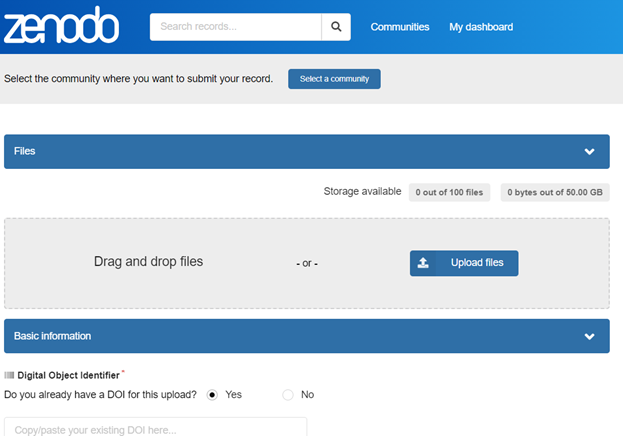Viewport: 623px width, 436px height.
Task: Collapse Basic information using its chevron
Action: click(589, 336)
